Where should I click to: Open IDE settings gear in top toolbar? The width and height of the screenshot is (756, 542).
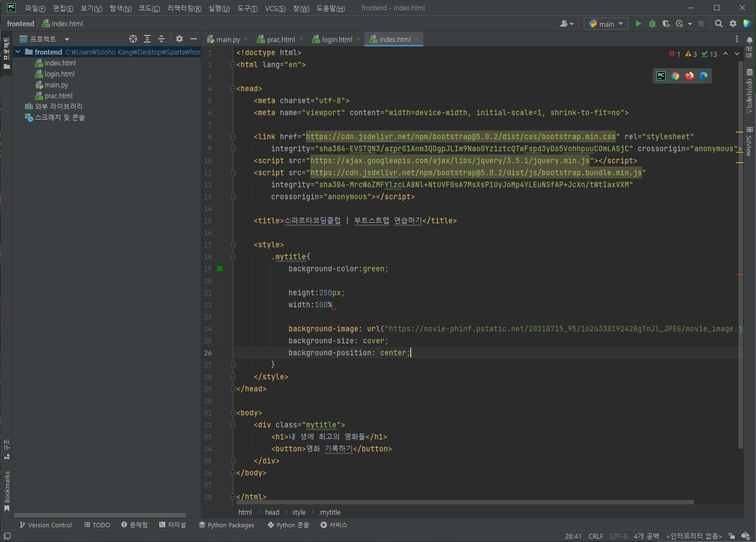[733, 23]
